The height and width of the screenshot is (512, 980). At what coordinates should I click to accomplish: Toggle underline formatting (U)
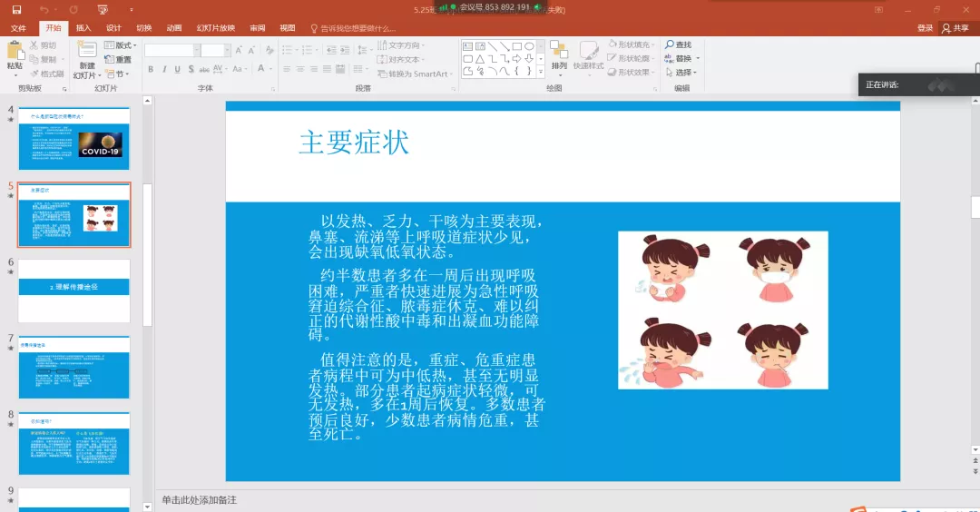(x=178, y=69)
